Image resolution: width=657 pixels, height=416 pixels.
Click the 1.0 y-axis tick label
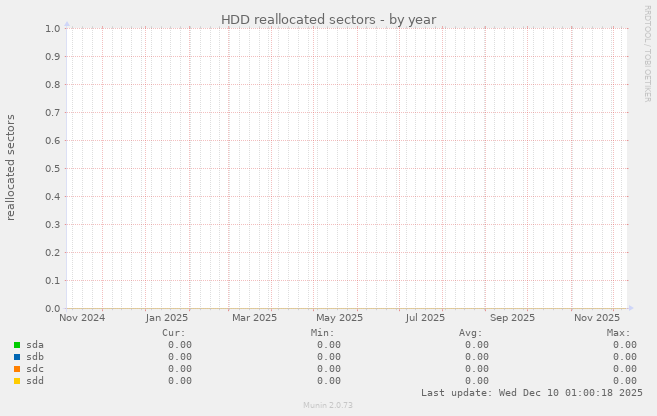[x=53, y=28]
